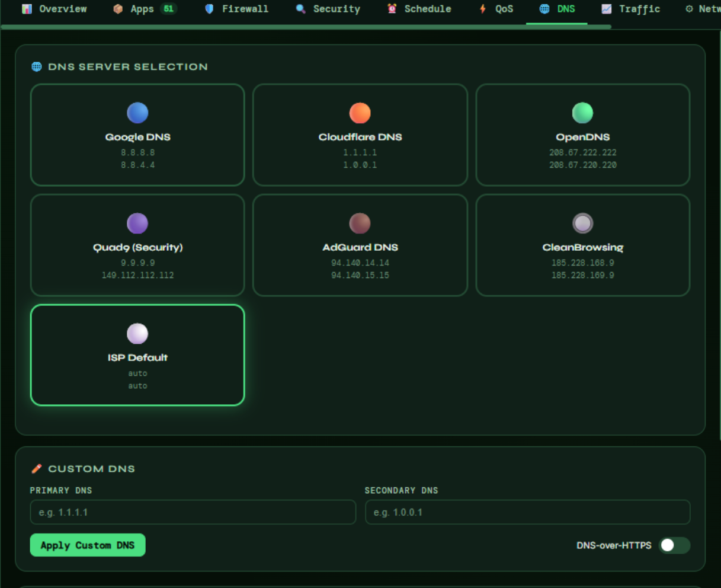This screenshot has height=588, width=721.
Task: Click the 185.228.169.9 address text
Action: 583,275
